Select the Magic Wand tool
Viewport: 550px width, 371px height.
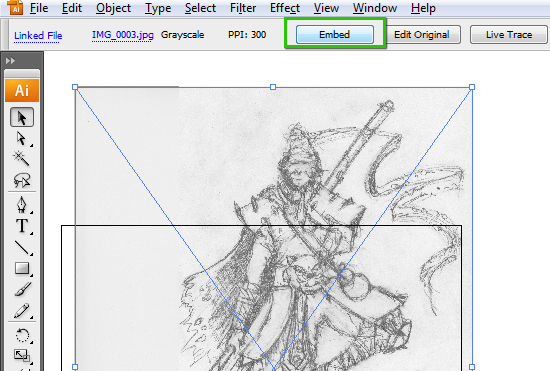22,158
